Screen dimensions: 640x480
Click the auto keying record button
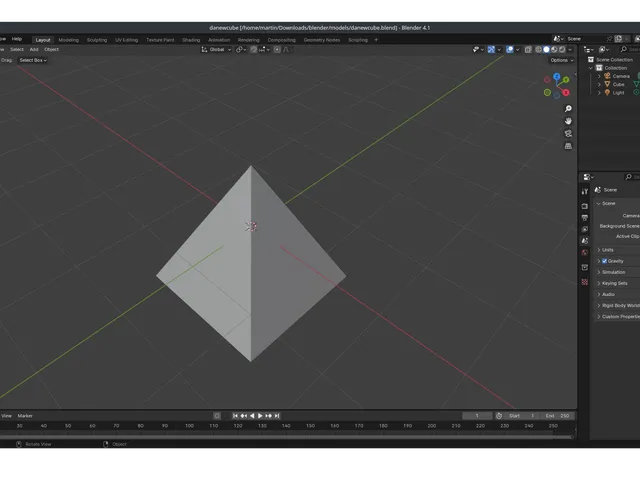(217, 416)
